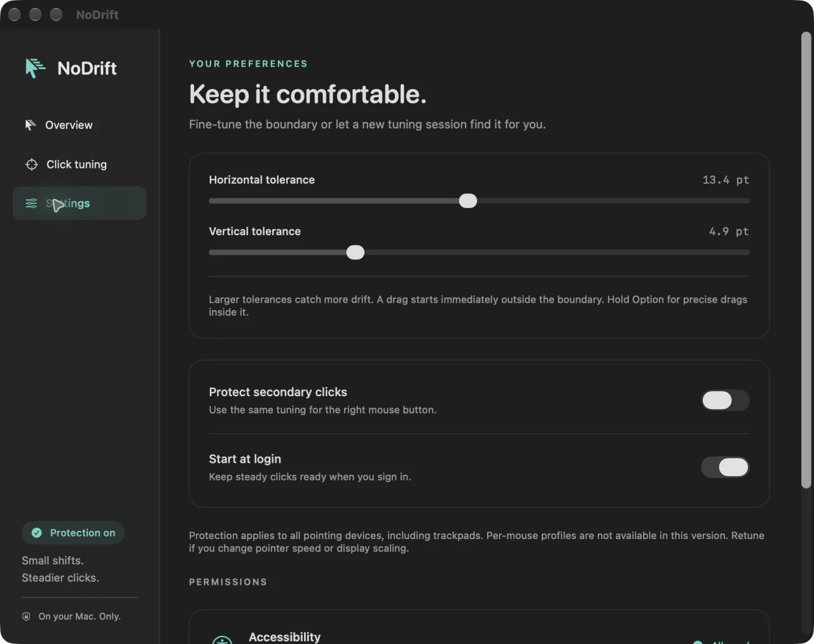Click the Protection applies to all pointing devices note
The height and width of the screenshot is (644, 814).
click(477, 542)
